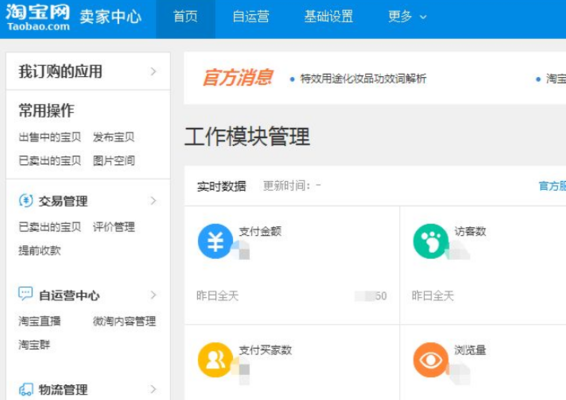566x400 pixels.
Task: Open the 基础设置 tab
Action: (328, 17)
